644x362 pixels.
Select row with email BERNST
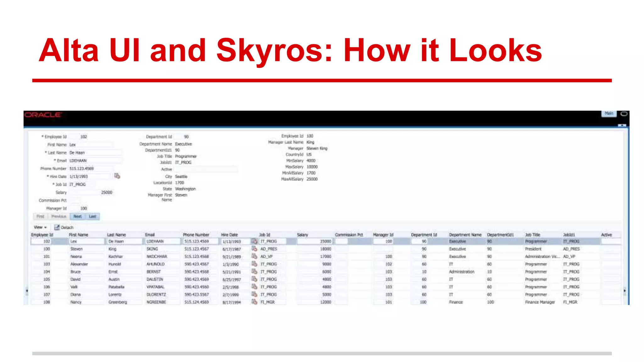click(326, 271)
